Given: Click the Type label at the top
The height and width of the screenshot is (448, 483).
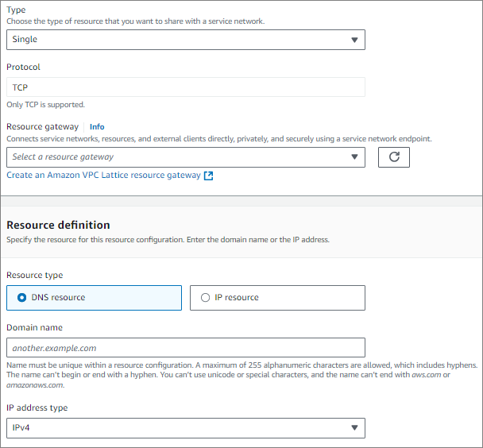Looking at the screenshot, I should 16,10.
